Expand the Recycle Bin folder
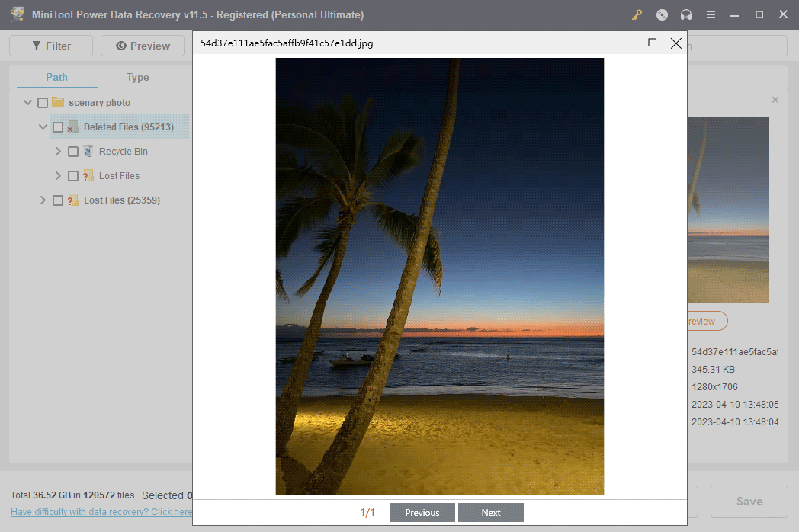 pos(58,152)
